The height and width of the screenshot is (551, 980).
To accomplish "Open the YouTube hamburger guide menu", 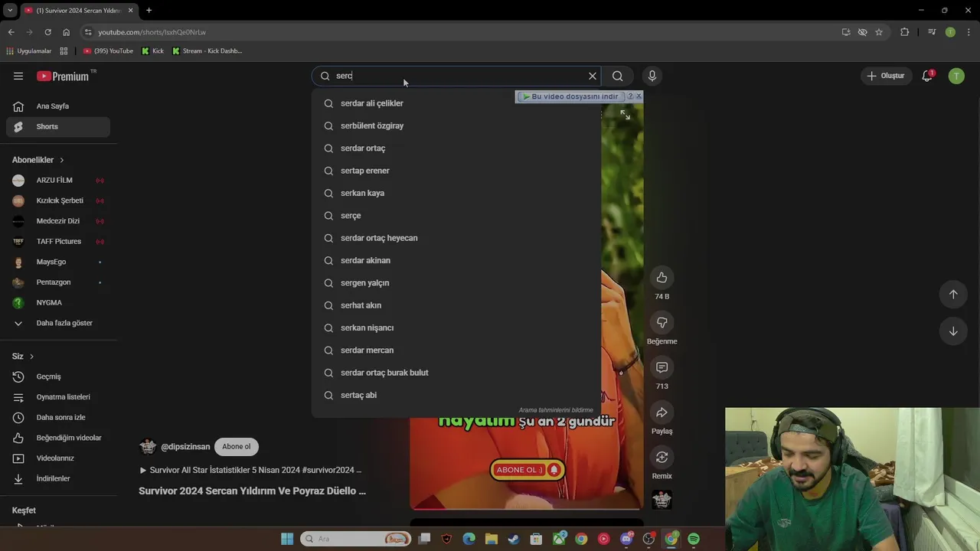I will coord(18,76).
